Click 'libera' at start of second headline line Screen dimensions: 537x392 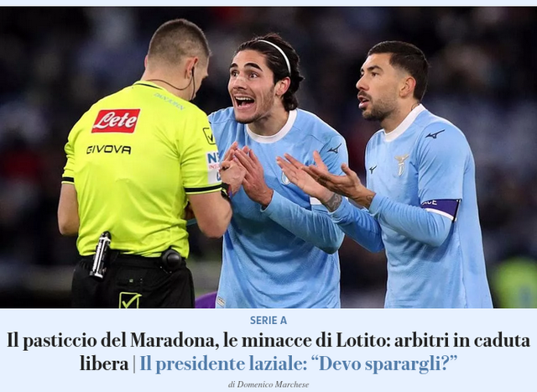point(104,363)
